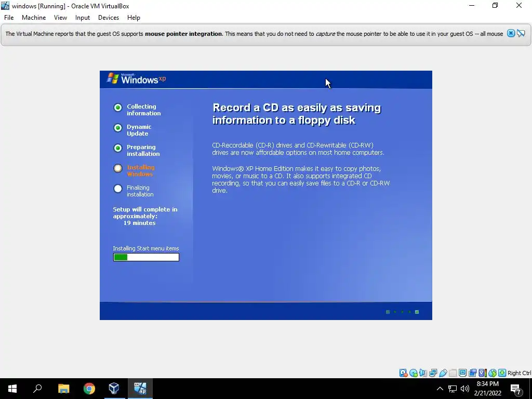The image size is (532, 399).
Task: Click the CPU virtualization 'V' status icon
Action: [483, 373]
